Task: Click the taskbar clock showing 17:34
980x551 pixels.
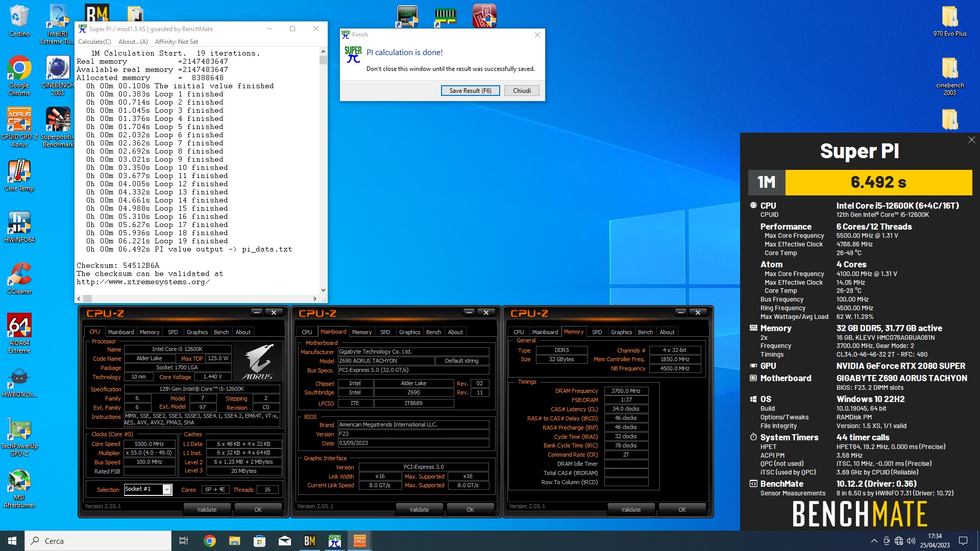Action: point(935,541)
